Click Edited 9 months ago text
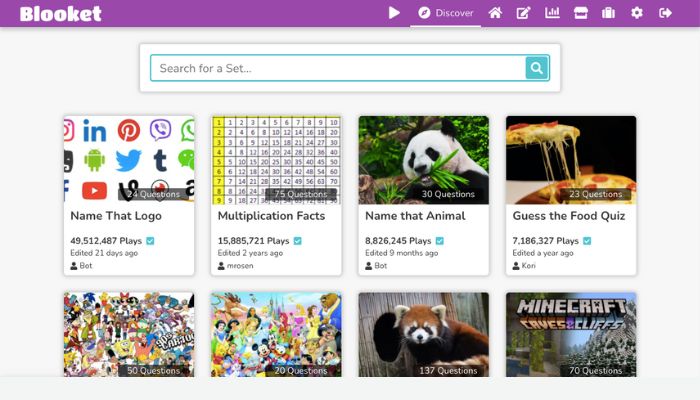Screen dimensions: 700x400 coord(401,253)
